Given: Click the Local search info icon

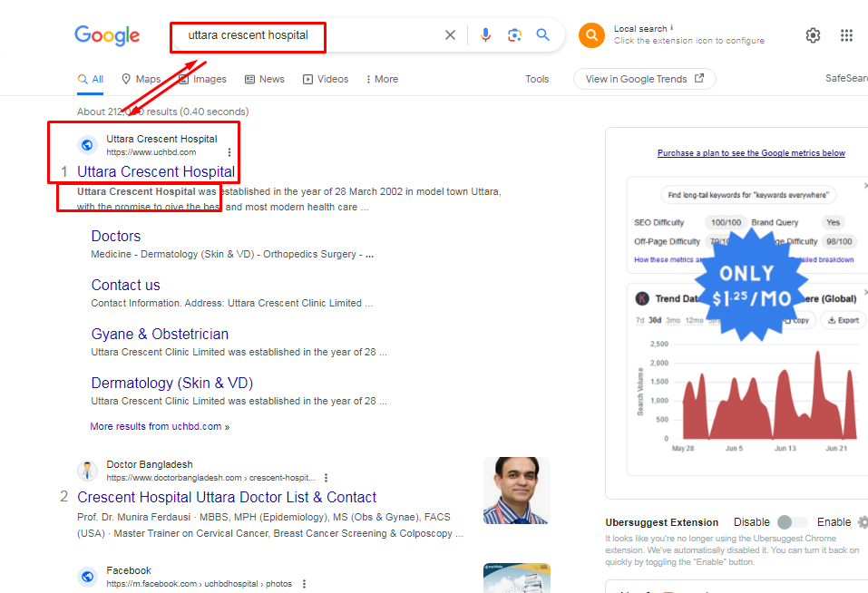Looking at the screenshot, I should pyautogui.click(x=671, y=27).
